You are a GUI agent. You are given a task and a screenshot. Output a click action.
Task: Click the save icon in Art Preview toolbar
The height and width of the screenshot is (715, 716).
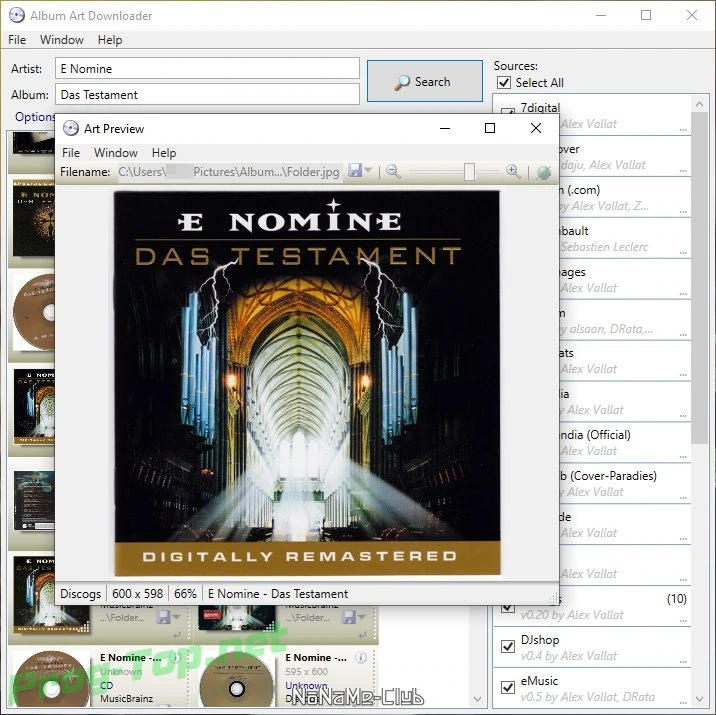click(355, 171)
